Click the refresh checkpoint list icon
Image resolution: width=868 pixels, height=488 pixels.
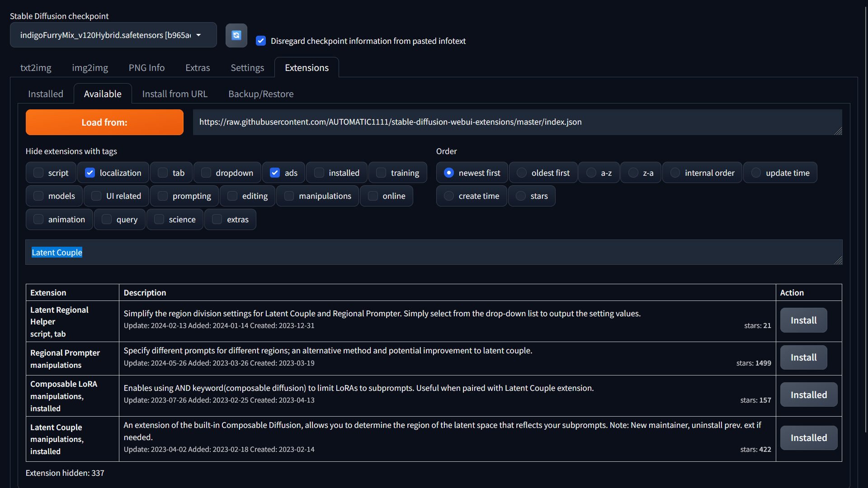tap(236, 35)
